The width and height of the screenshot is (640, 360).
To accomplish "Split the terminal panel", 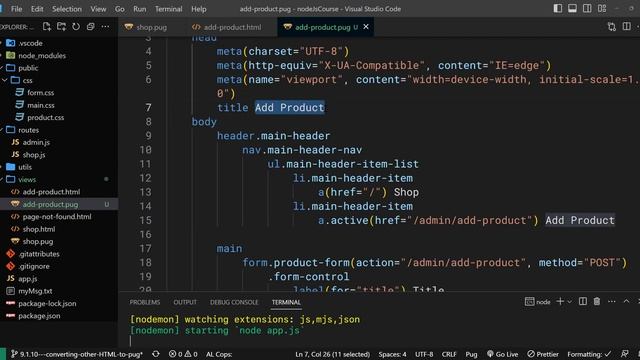I will pyautogui.click(x=582, y=301).
